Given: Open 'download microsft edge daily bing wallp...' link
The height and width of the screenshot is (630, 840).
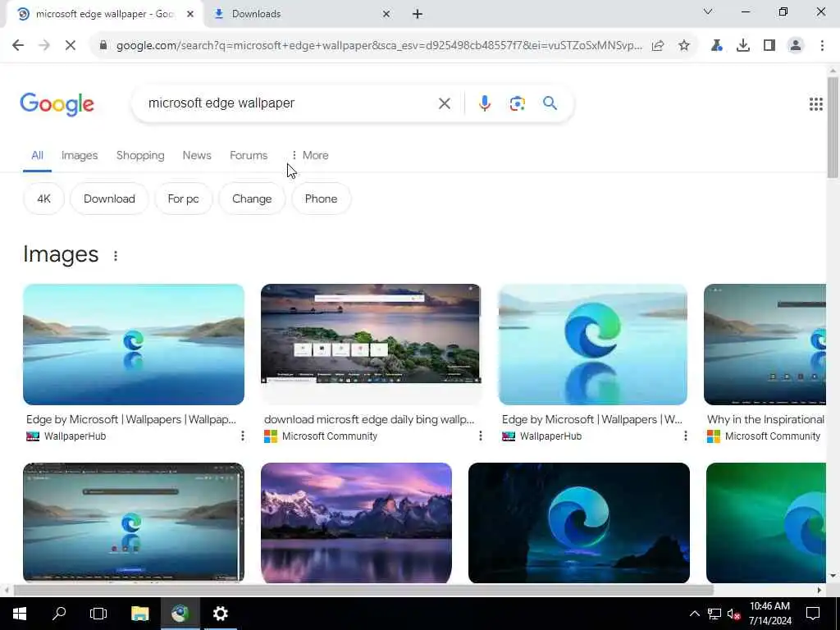Looking at the screenshot, I should pyautogui.click(x=368, y=419).
